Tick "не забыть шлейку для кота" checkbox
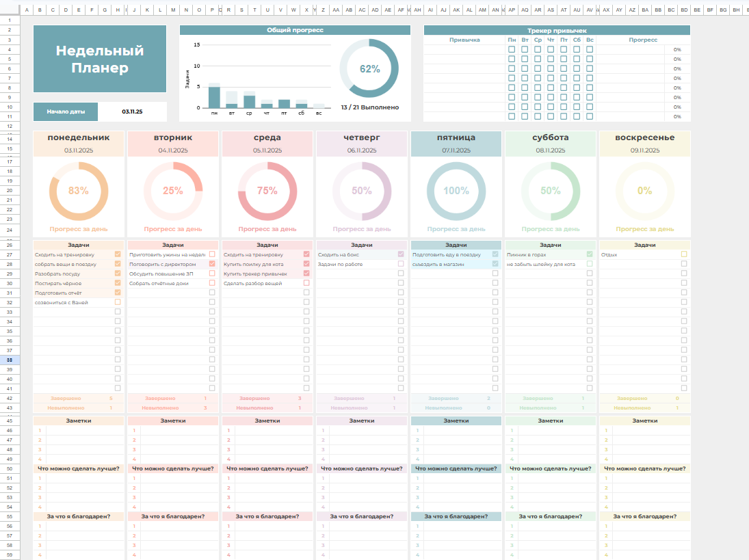 pyautogui.click(x=590, y=264)
